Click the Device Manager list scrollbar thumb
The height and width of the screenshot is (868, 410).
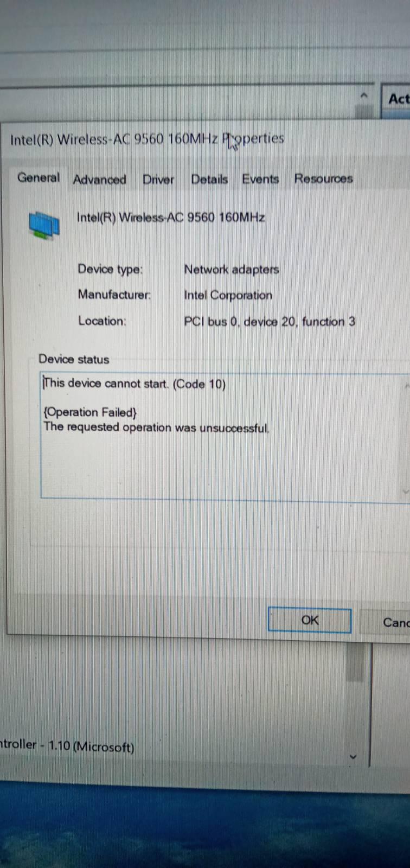tap(355, 663)
